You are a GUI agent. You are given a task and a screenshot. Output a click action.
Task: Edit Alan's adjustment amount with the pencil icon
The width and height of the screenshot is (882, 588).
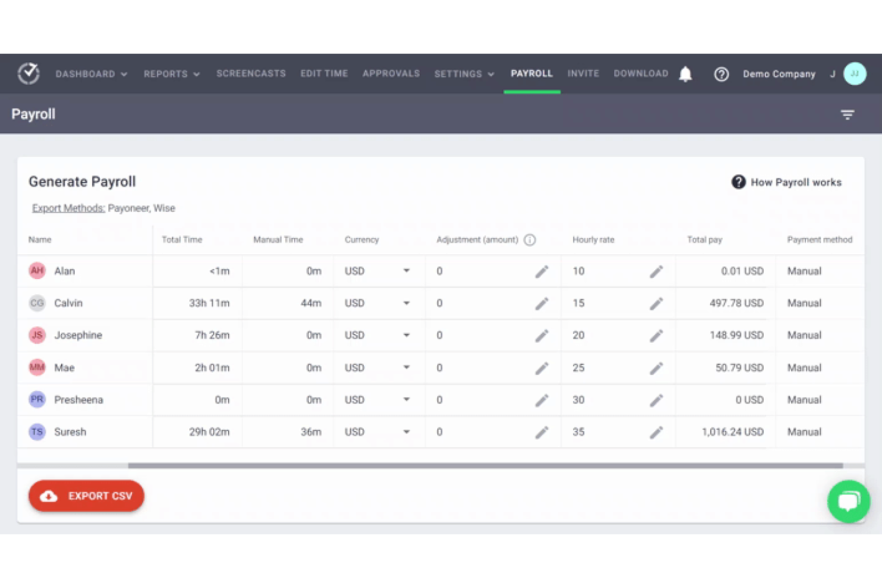coord(542,271)
